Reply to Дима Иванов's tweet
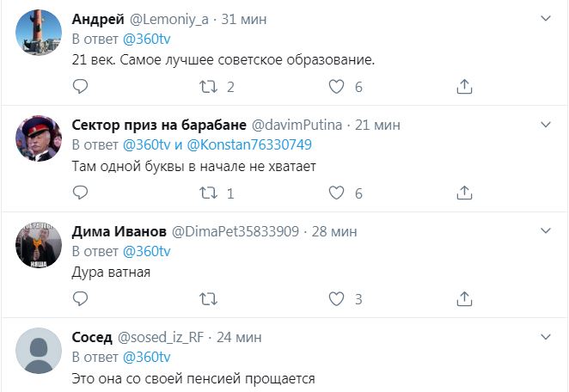Screen dimensions: 569x392 tap(80, 299)
